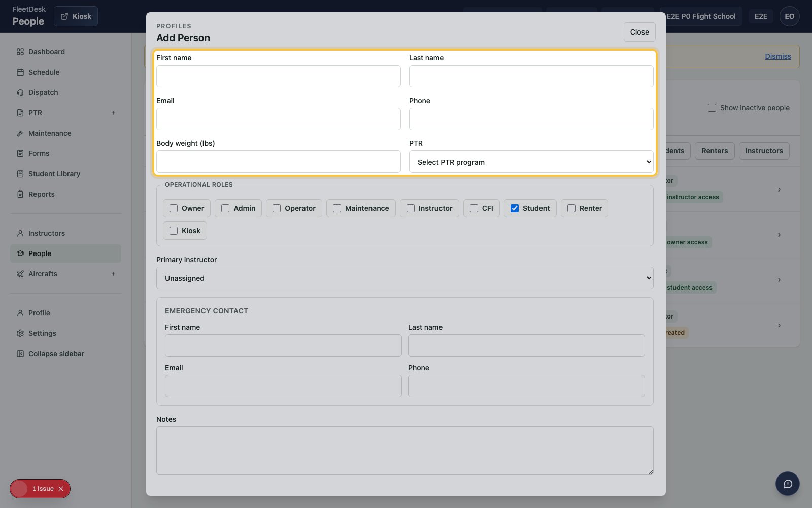Click the Profile user icon
This screenshot has width=812, height=508.
(x=20, y=313)
